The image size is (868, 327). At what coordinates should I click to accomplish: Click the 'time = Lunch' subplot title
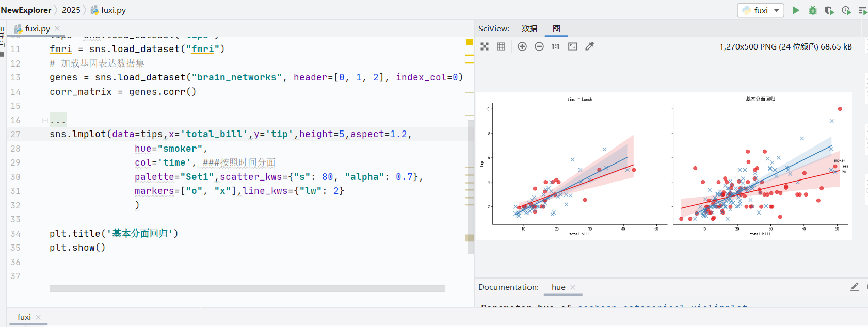point(580,99)
